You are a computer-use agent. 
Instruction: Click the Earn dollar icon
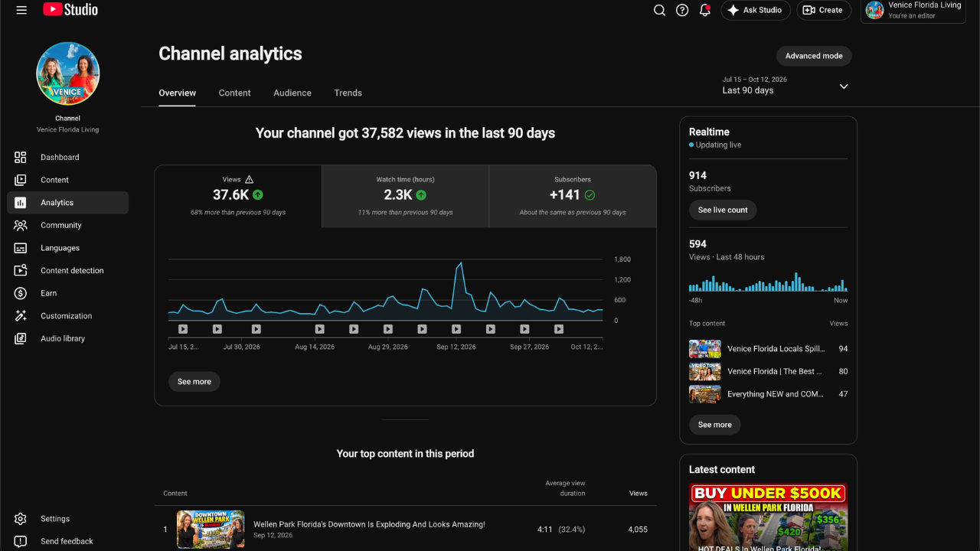click(21, 293)
